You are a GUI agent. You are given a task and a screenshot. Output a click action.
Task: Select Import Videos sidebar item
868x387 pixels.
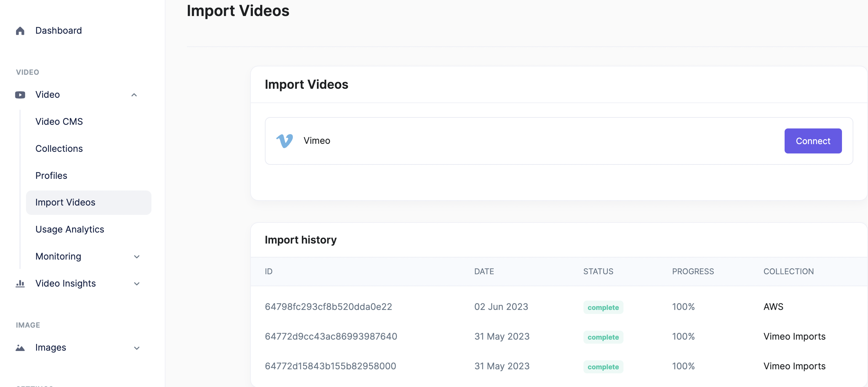coord(65,203)
